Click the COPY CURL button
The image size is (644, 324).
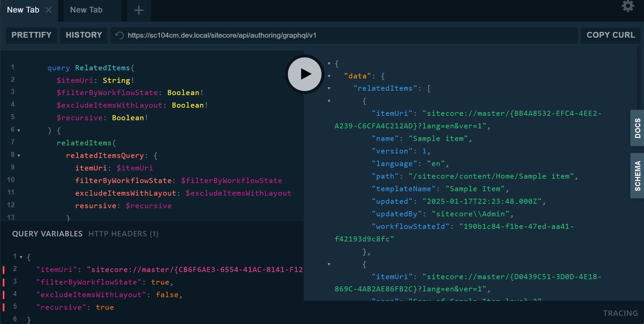tap(610, 35)
